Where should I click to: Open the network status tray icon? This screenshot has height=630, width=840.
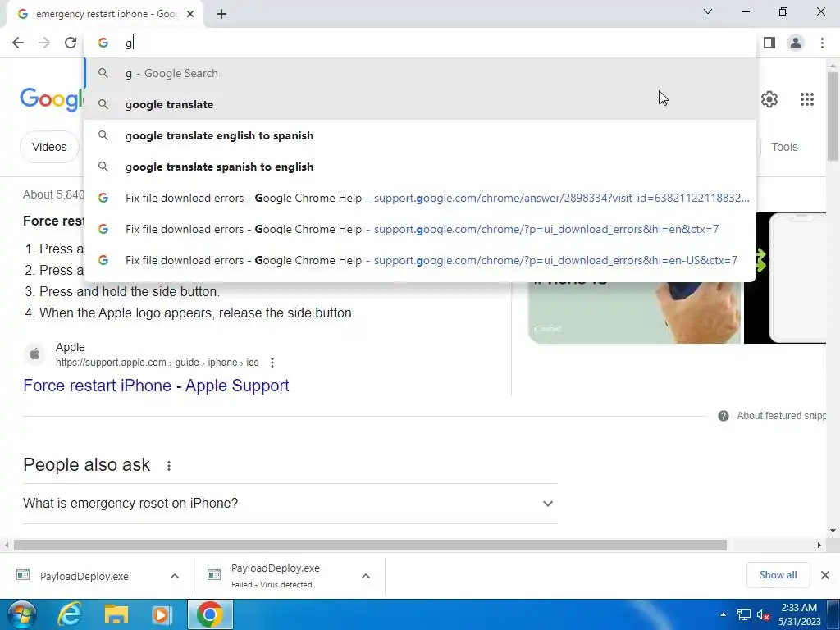743,614
